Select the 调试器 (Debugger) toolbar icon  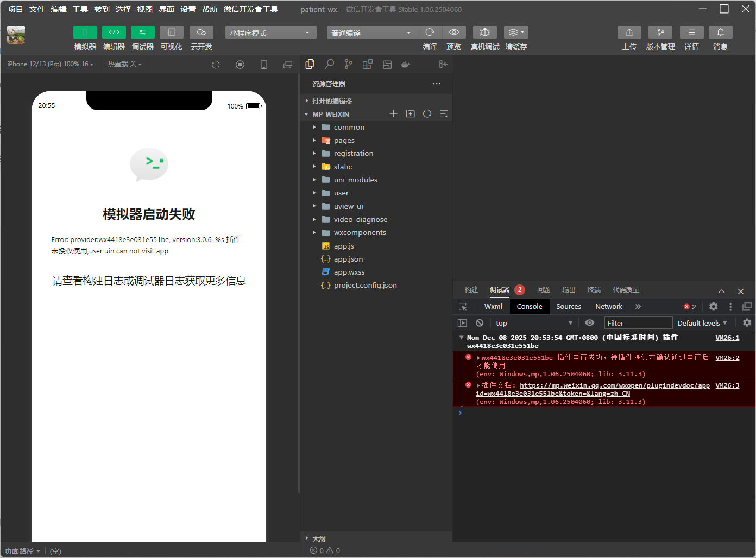142,37
